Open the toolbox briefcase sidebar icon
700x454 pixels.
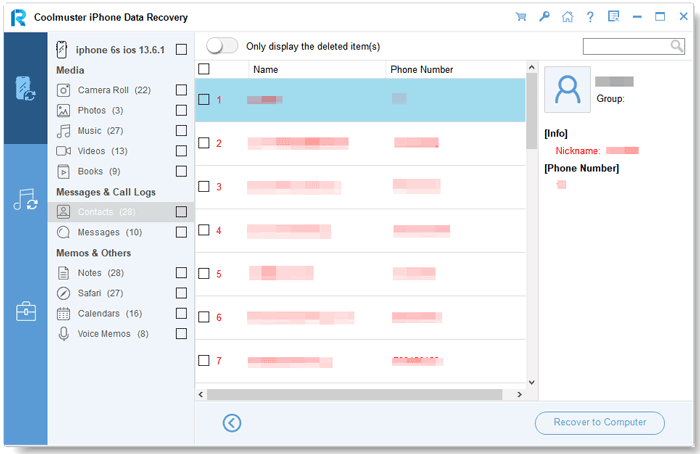(x=25, y=311)
